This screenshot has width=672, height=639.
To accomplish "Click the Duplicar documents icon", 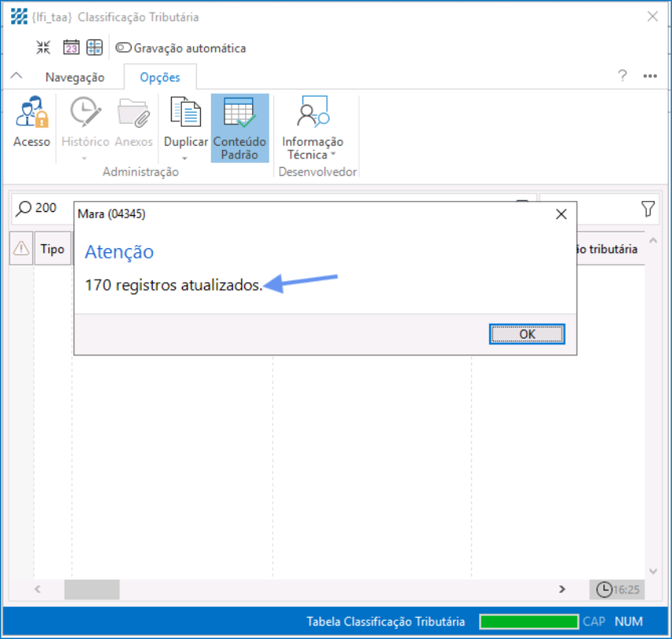I will [x=186, y=115].
